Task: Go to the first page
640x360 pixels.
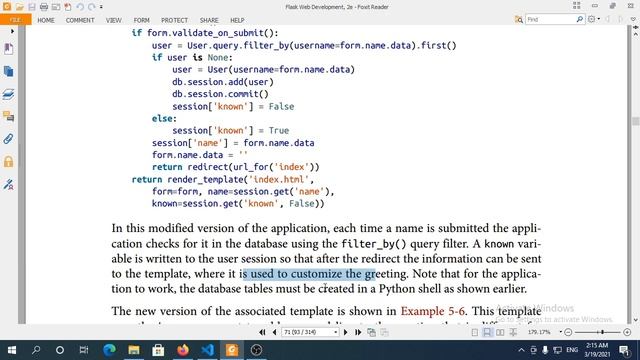Action: 262,332
